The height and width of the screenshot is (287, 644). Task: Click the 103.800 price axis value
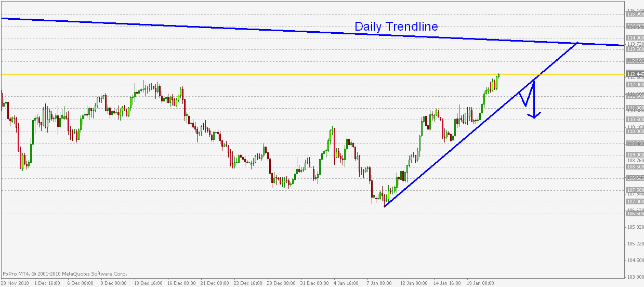click(635, 277)
